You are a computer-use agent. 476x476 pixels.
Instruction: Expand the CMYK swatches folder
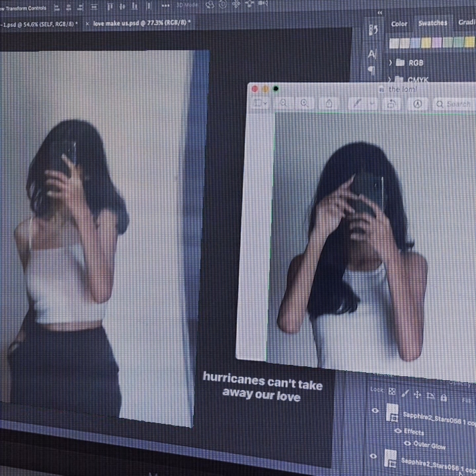[391, 79]
